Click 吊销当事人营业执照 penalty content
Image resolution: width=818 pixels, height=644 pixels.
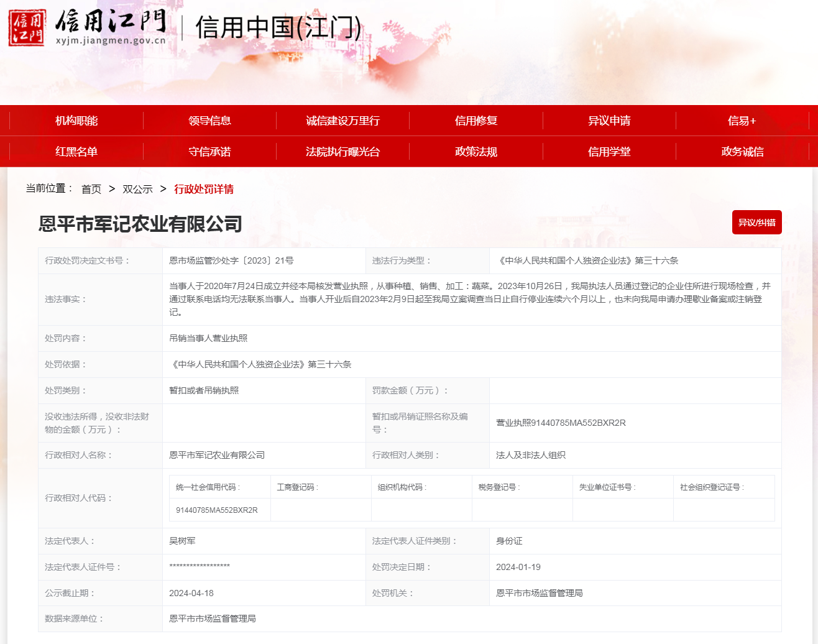click(208, 338)
